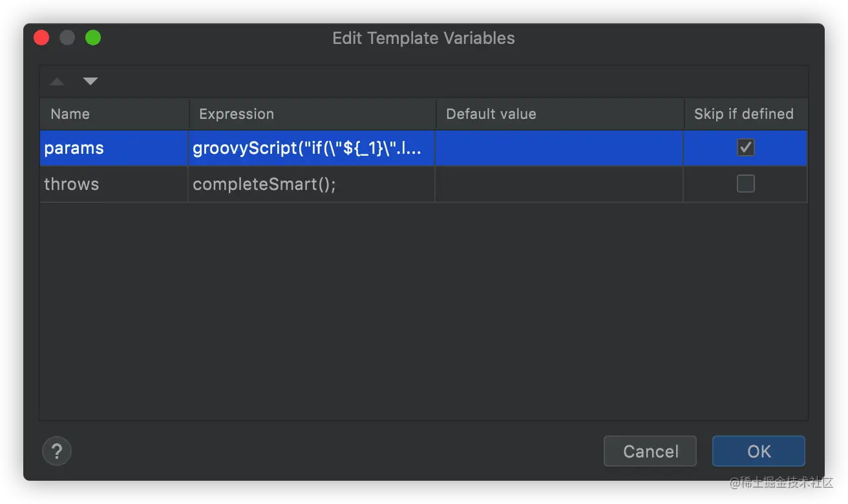
Task: Move the variable down with the arrow
Action: pos(90,81)
